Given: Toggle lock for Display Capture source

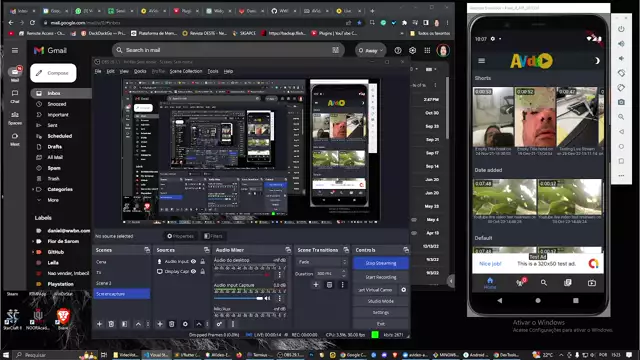Looking at the screenshot, I should tap(202, 271).
